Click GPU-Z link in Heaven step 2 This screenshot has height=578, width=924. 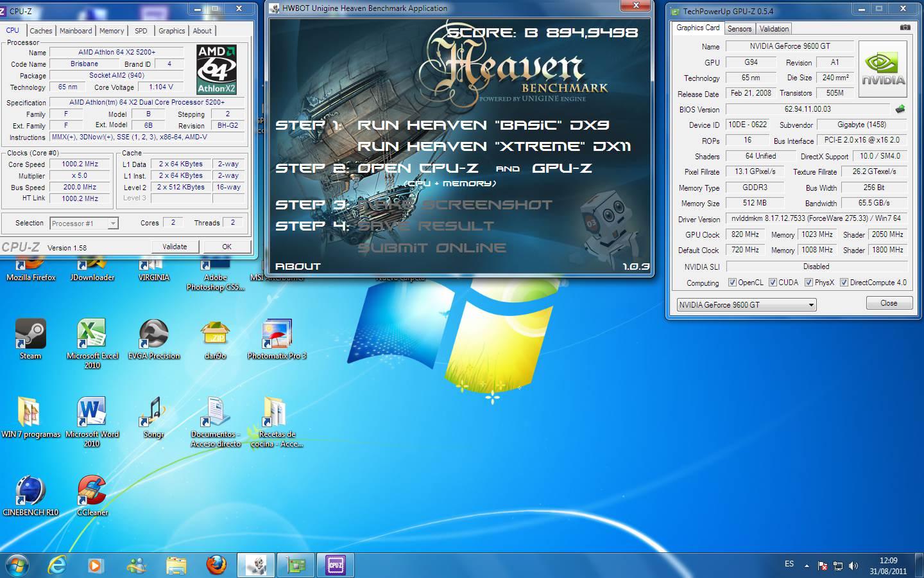coord(561,168)
